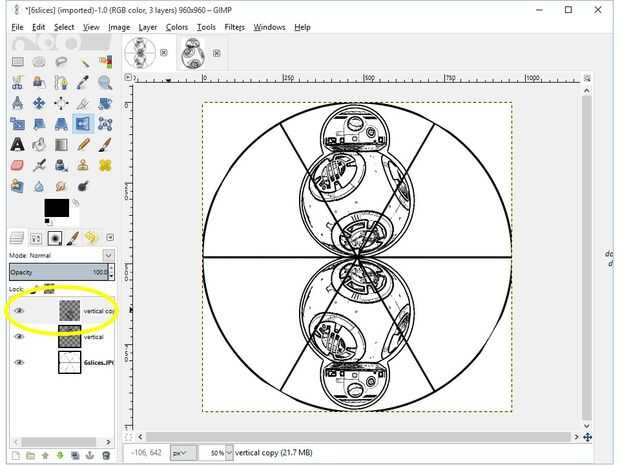This screenshot has height=465, width=620.
Task: Select the Ink tool
Action: pyautogui.click(x=61, y=165)
